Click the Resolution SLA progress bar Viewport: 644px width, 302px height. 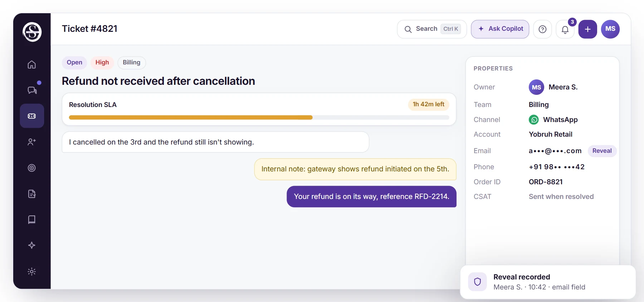[259, 117]
